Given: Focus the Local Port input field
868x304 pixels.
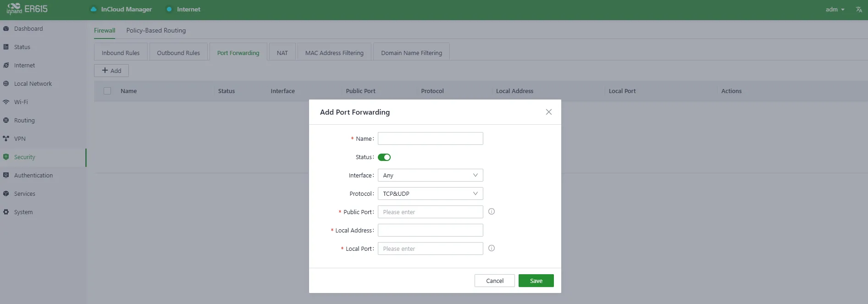Looking at the screenshot, I should 431,249.
